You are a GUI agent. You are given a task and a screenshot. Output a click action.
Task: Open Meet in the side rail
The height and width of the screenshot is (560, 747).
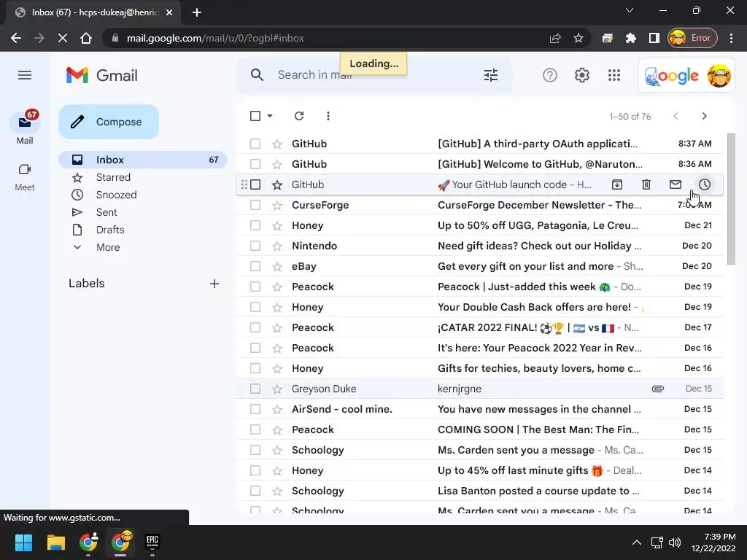pos(25,178)
